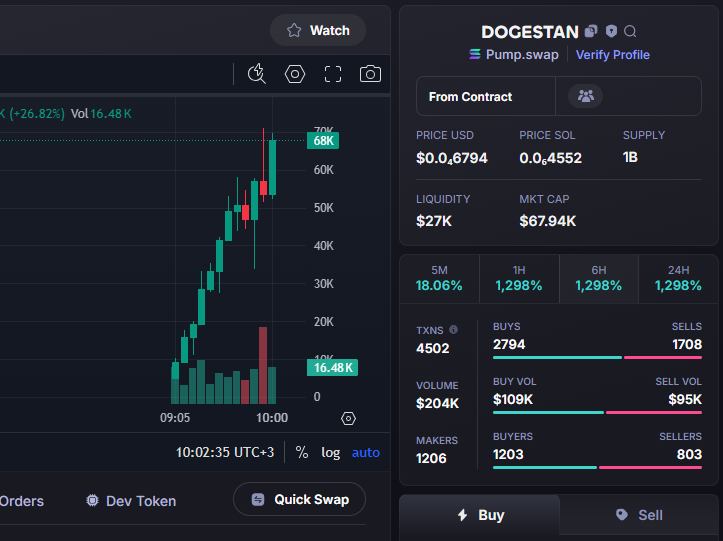Click the 10:00 time axis label
The height and width of the screenshot is (541, 723).
(272, 418)
